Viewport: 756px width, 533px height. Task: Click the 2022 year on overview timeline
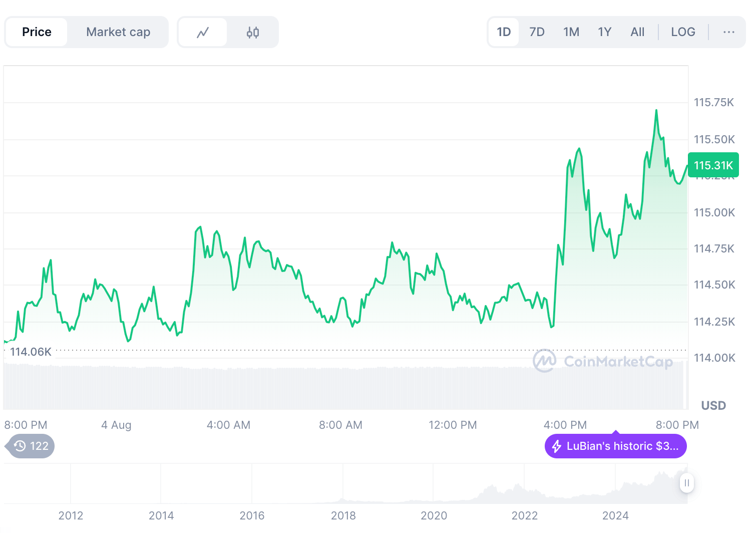524,515
